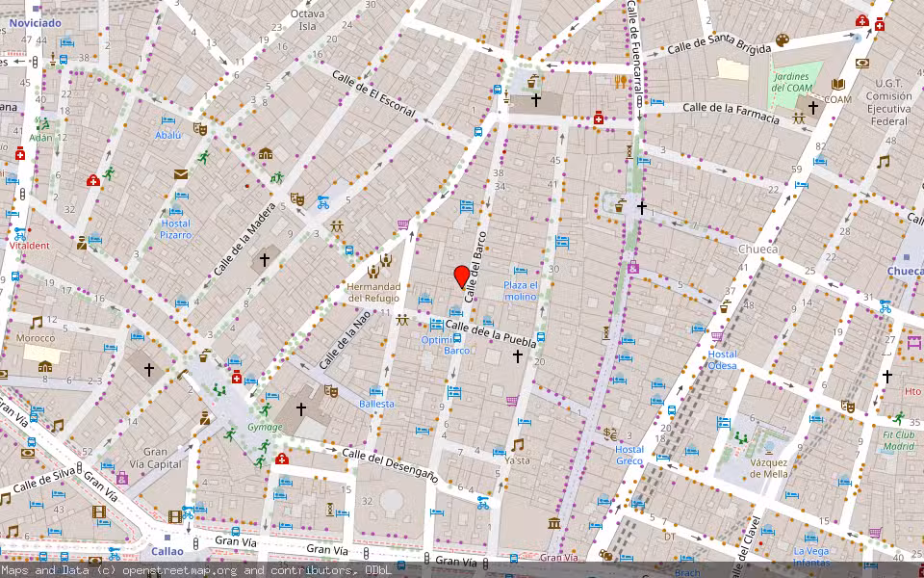Click the running figure icon above Fit Club Madrid

898,418
